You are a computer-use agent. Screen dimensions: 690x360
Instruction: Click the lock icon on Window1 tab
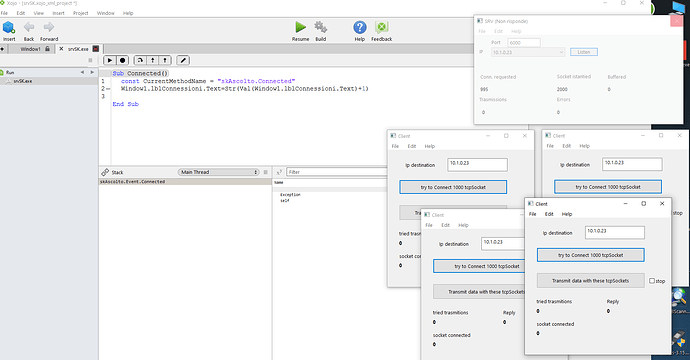pos(48,49)
